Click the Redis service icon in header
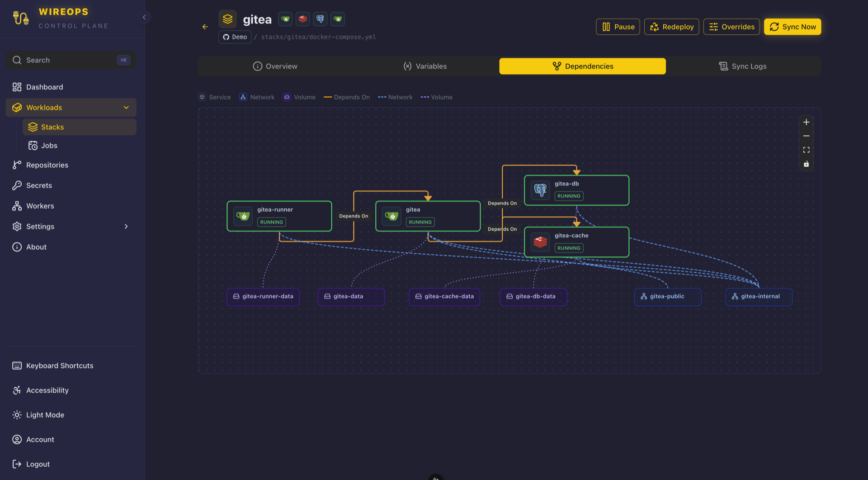 coord(302,19)
